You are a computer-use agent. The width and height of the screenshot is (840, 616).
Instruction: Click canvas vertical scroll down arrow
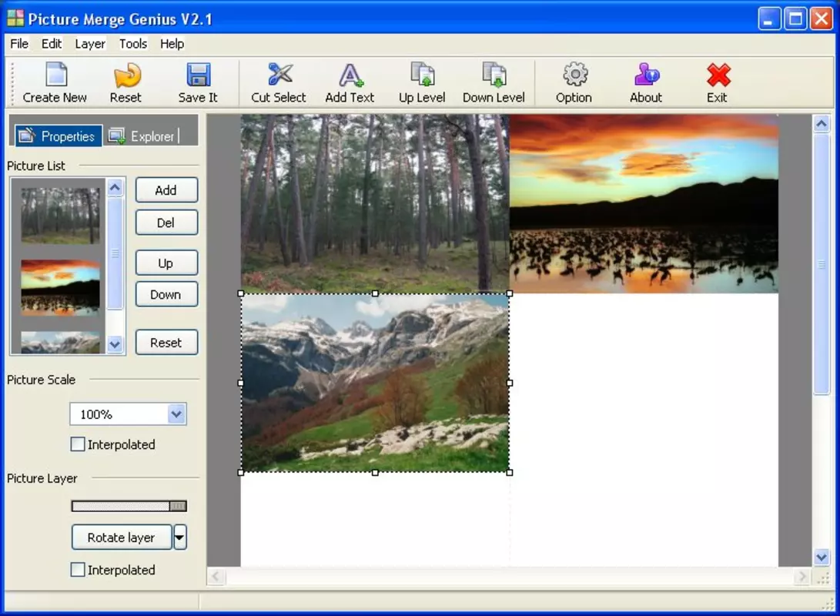(822, 557)
